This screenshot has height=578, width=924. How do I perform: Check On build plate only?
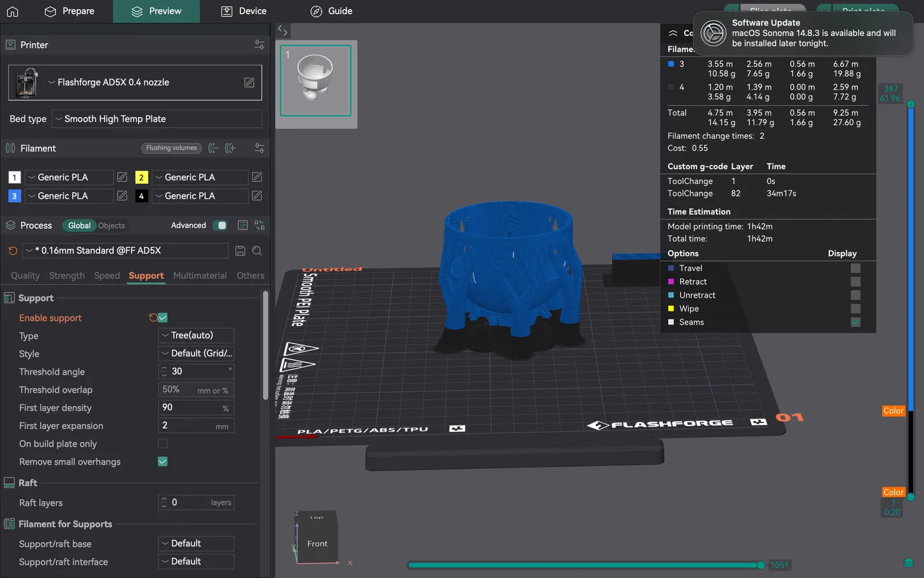pyautogui.click(x=163, y=443)
